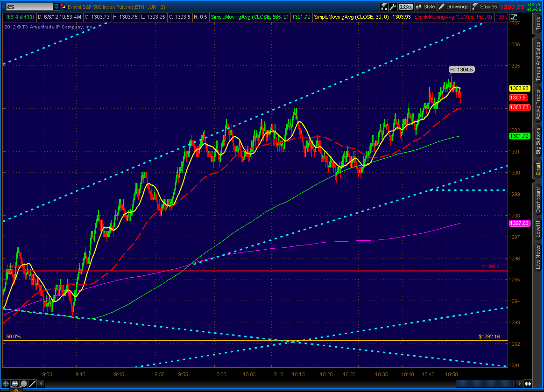Click the Hi: 1304.5 price bubble

(x=461, y=70)
